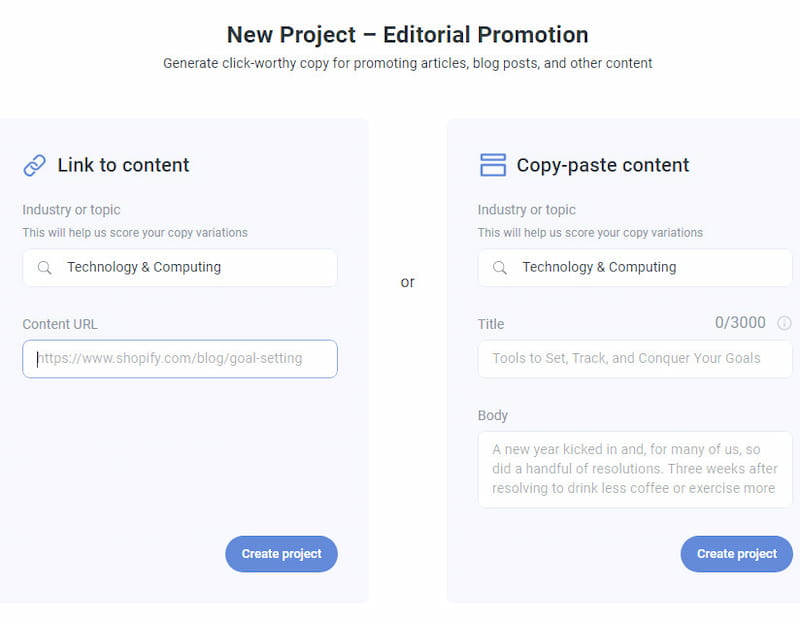Click the 0/3000 character counter
800x621 pixels.
coord(740,323)
